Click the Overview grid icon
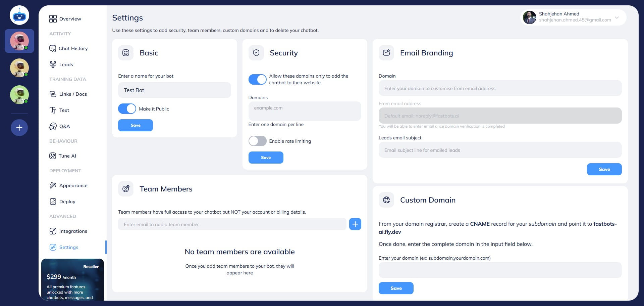Screen dimensions: 644x306 point(53,19)
